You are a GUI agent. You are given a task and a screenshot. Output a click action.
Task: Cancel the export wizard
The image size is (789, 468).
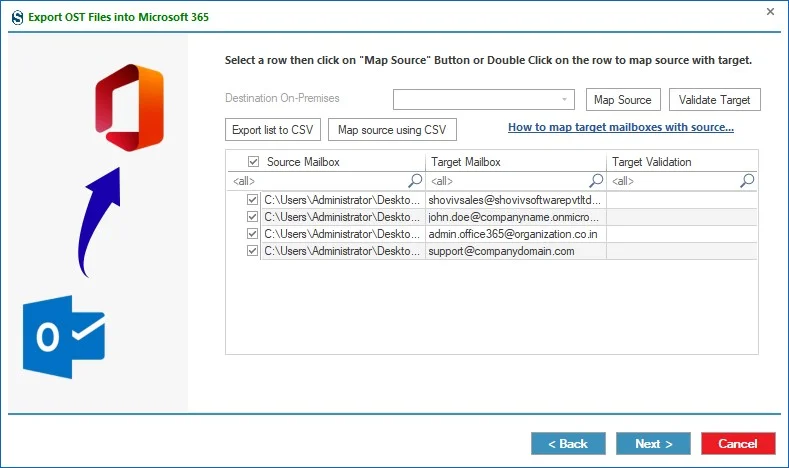tap(738, 443)
